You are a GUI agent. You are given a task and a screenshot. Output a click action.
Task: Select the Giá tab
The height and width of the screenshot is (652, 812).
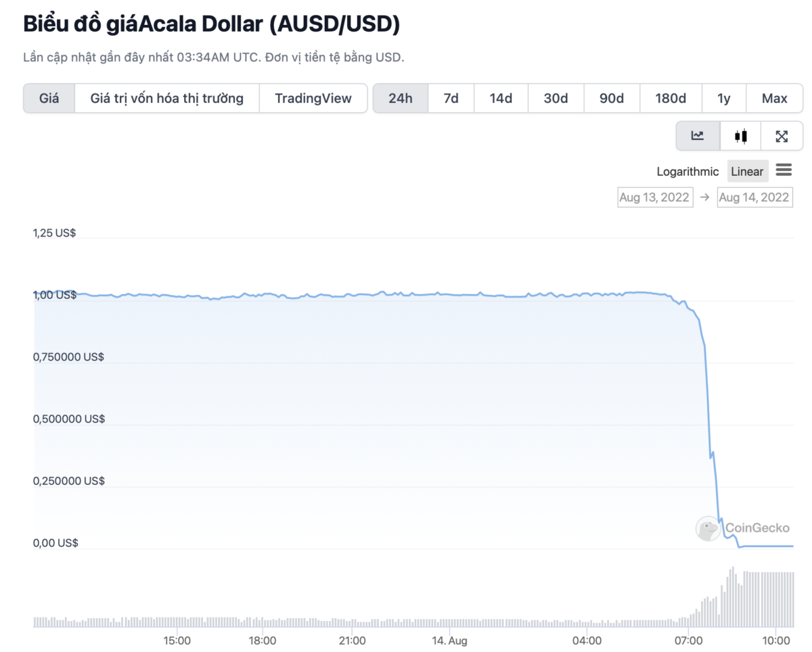coord(49,98)
